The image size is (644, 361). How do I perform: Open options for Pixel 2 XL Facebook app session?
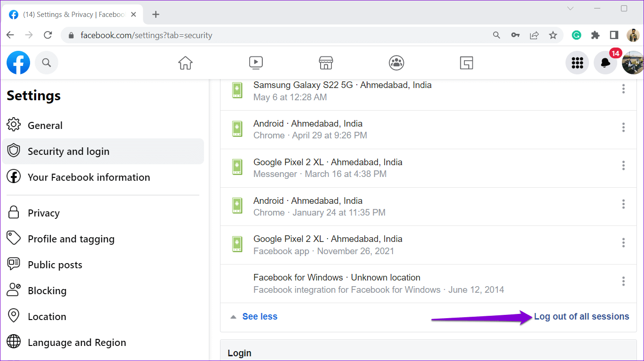point(623,242)
